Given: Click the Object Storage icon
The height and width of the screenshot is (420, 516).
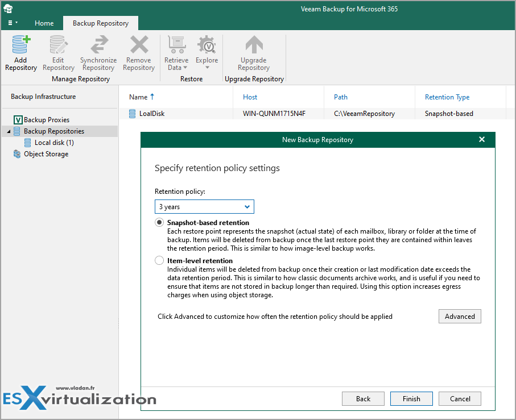Looking at the screenshot, I should [x=17, y=154].
